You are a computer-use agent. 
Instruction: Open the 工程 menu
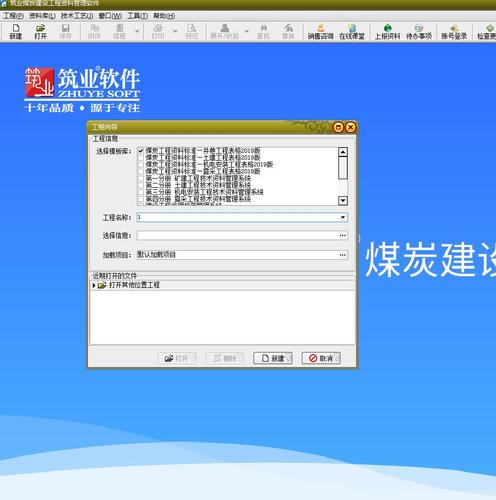pos(13,16)
